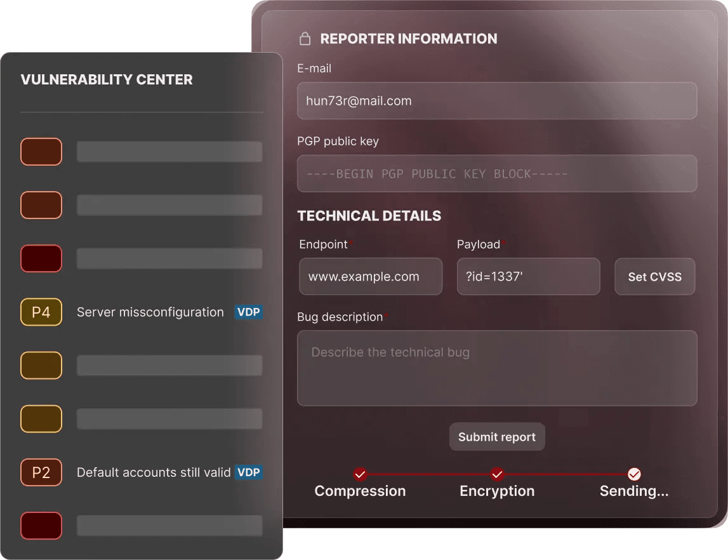Click the lock icon beside Reporter Information
The image size is (728, 560).
click(305, 38)
